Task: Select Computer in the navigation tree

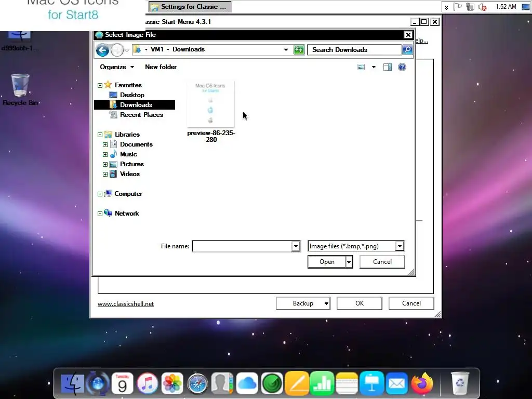Action: pos(128,193)
